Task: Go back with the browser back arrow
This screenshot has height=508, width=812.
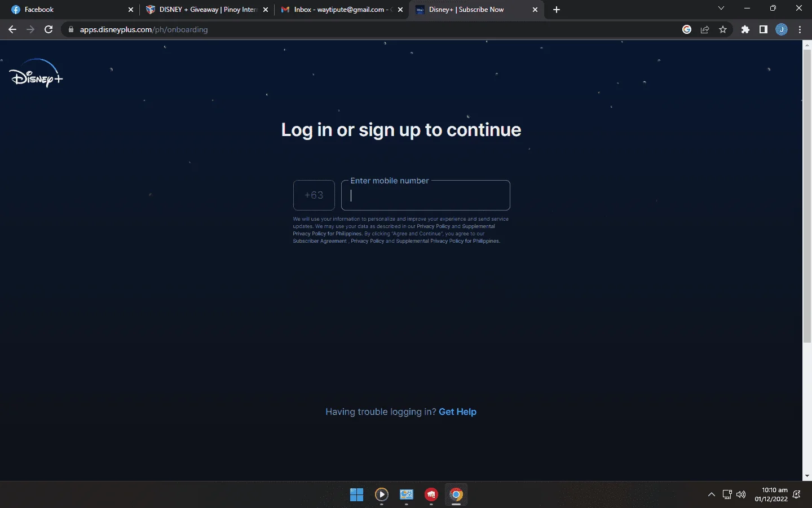Action: click(12, 29)
